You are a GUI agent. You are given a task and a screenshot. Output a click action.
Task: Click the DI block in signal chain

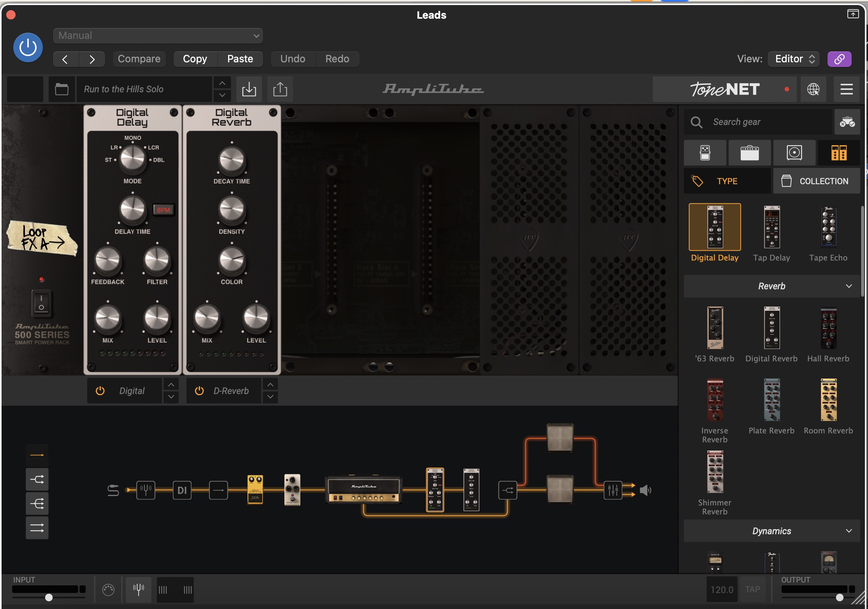click(182, 490)
